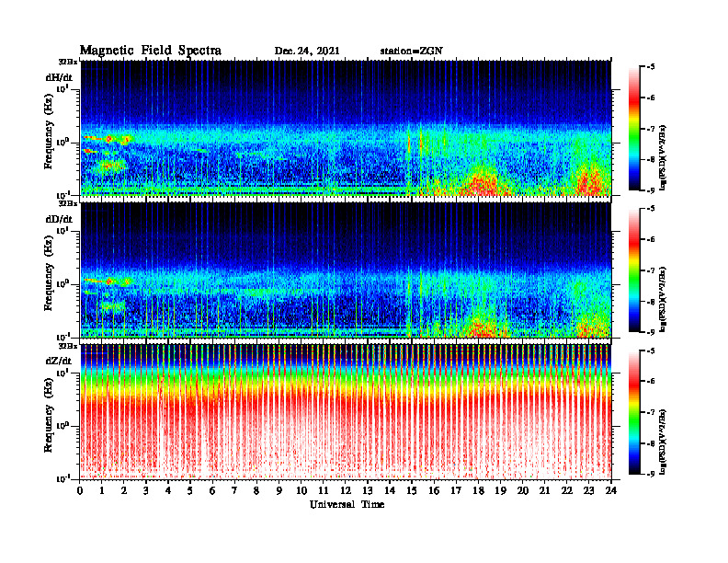Click hour "5" on the Universal Time axis
Screen dimensions: 728x563
click(x=190, y=490)
